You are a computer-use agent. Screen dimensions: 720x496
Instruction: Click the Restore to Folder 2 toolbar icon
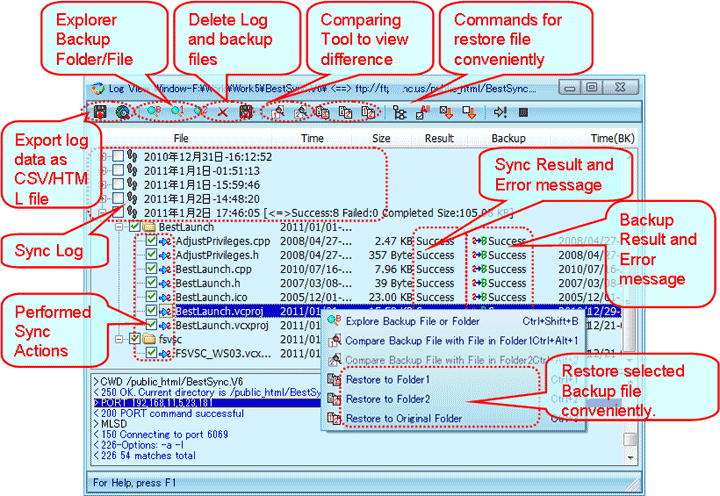tap(345, 112)
